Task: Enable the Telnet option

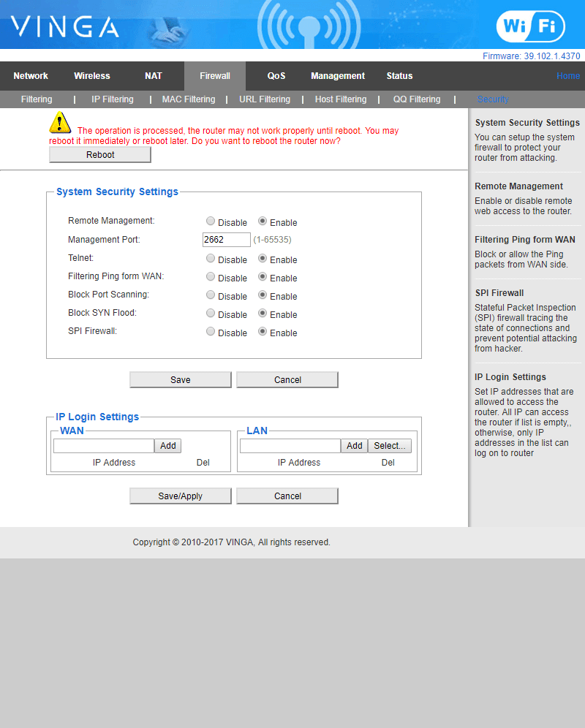Action: (x=263, y=259)
